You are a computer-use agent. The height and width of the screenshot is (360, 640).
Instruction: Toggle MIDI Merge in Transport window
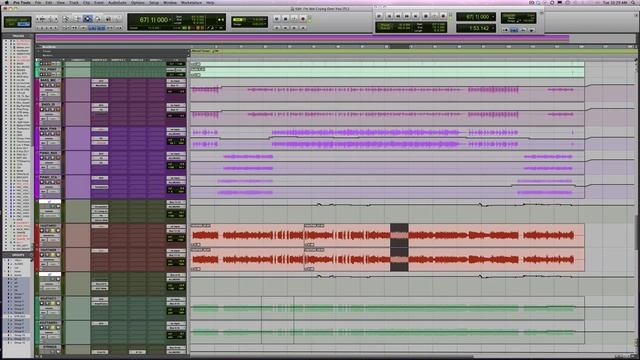(x=532, y=30)
